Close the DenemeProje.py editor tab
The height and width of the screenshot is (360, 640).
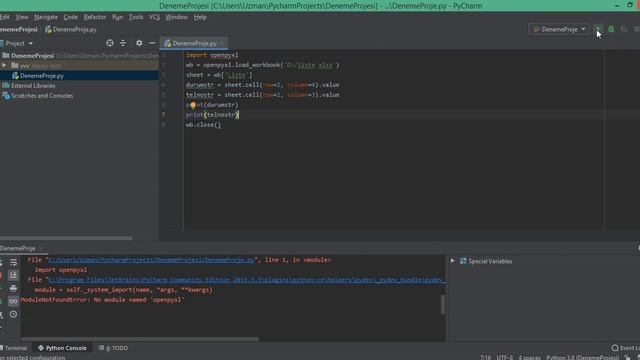click(x=222, y=43)
